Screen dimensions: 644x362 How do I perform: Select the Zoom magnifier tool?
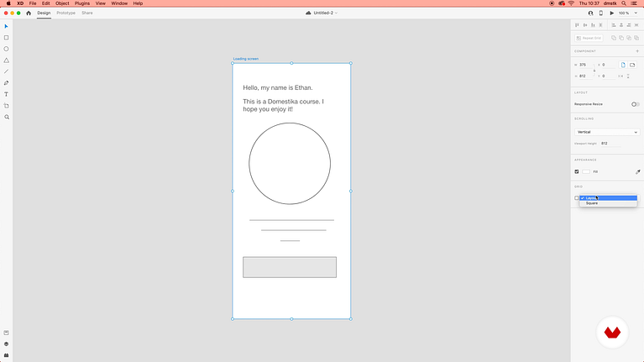tap(7, 117)
